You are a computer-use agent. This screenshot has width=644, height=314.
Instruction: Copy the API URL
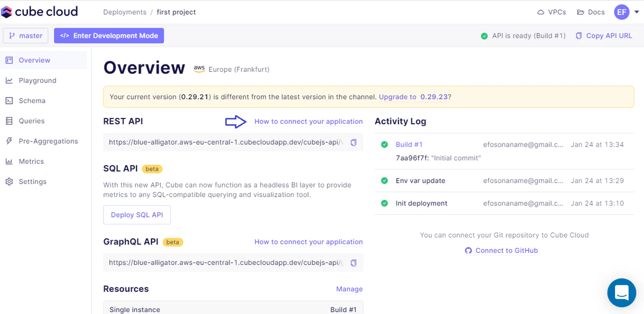pos(604,36)
